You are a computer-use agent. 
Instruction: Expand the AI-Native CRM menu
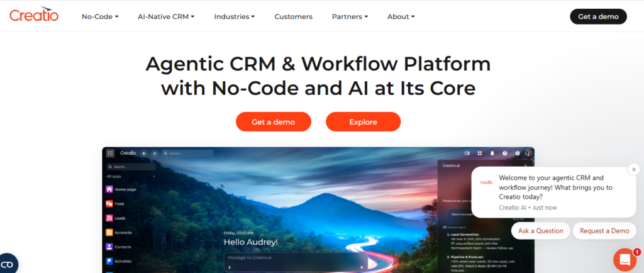(166, 17)
